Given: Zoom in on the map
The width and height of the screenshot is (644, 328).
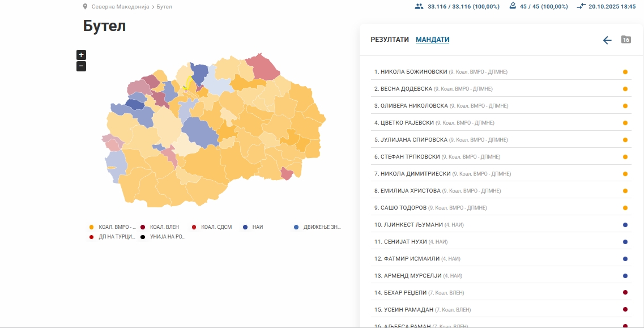Looking at the screenshot, I should point(81,55).
